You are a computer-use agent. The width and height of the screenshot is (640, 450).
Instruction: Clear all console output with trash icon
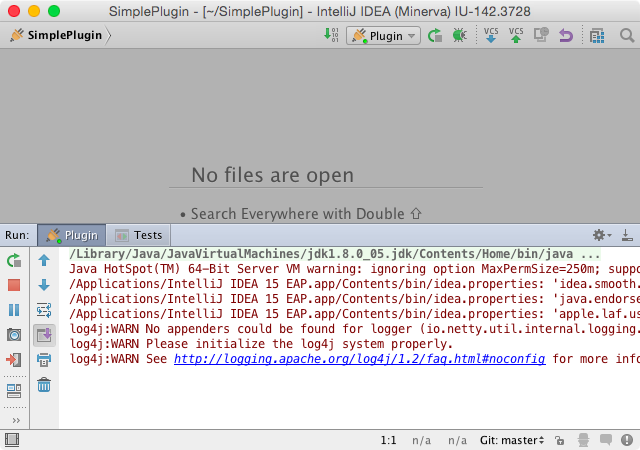pos(44,385)
